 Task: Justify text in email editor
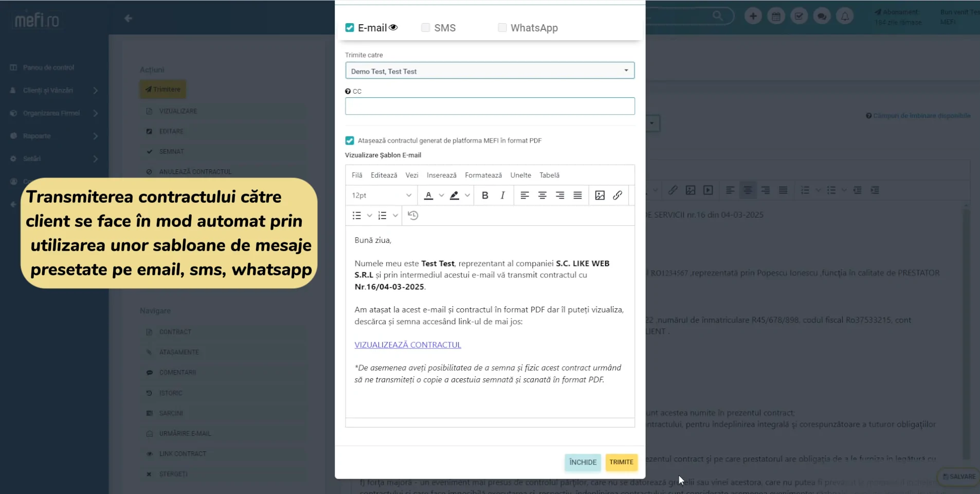click(x=577, y=195)
